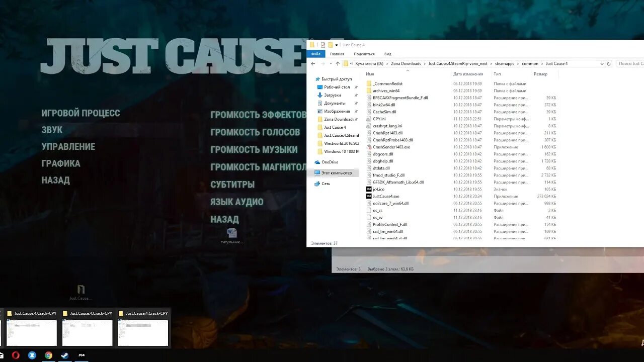Click the Поиск search field in Explorer
This screenshot has height=362, width=644.
click(630, 64)
